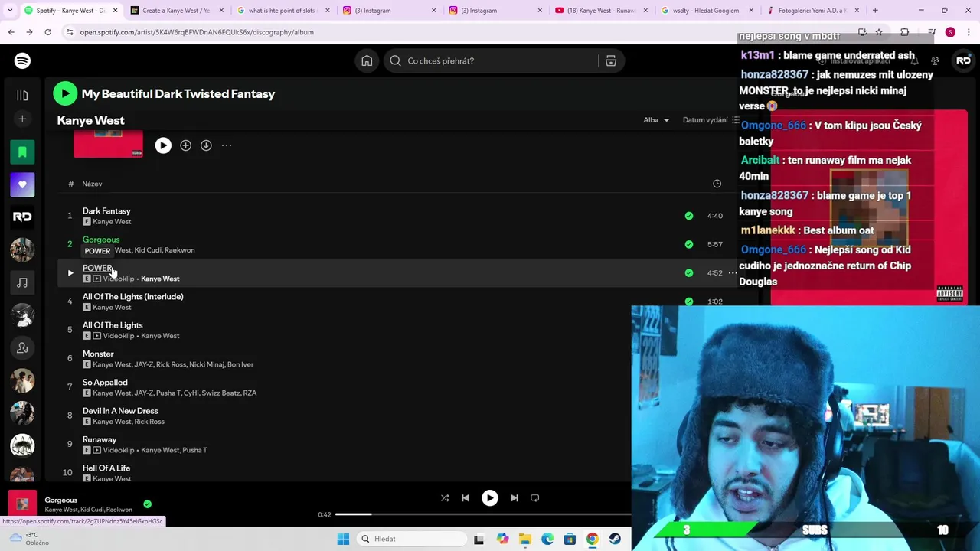Go back in the browser

(x=11, y=32)
